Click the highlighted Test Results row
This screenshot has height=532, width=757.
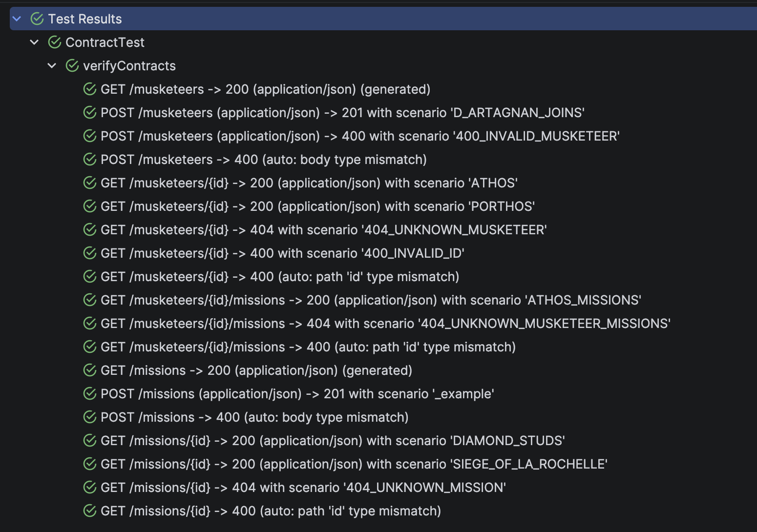(x=84, y=19)
